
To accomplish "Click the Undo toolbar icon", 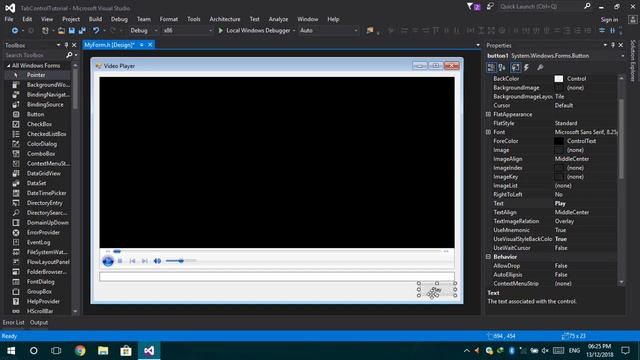I will pos(96,31).
